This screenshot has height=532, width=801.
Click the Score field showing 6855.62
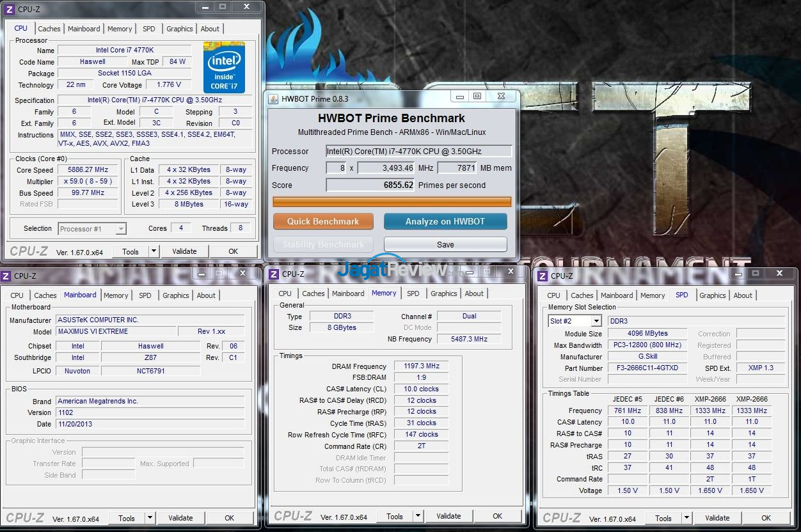370,185
